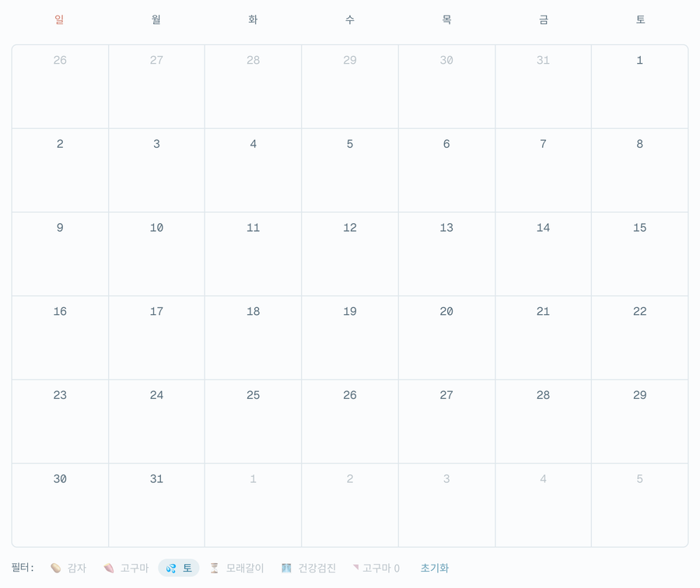Pick day 18 in the calendar grid

click(x=253, y=338)
